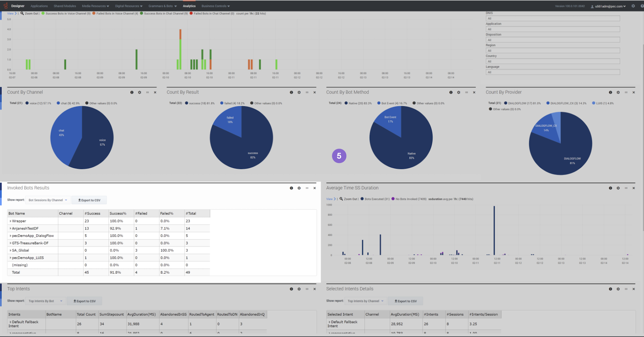Viewport: 644px width, 337px height.
Task: Open Business Controls menu
Action: coord(216,6)
